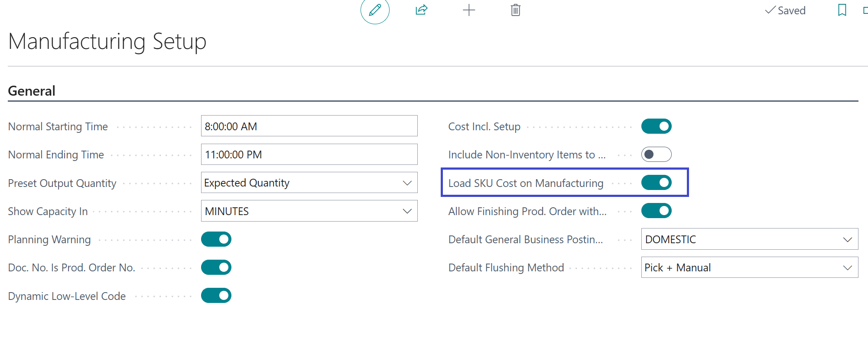Click the plus New icon
This screenshot has width=868, height=338.
point(469,10)
